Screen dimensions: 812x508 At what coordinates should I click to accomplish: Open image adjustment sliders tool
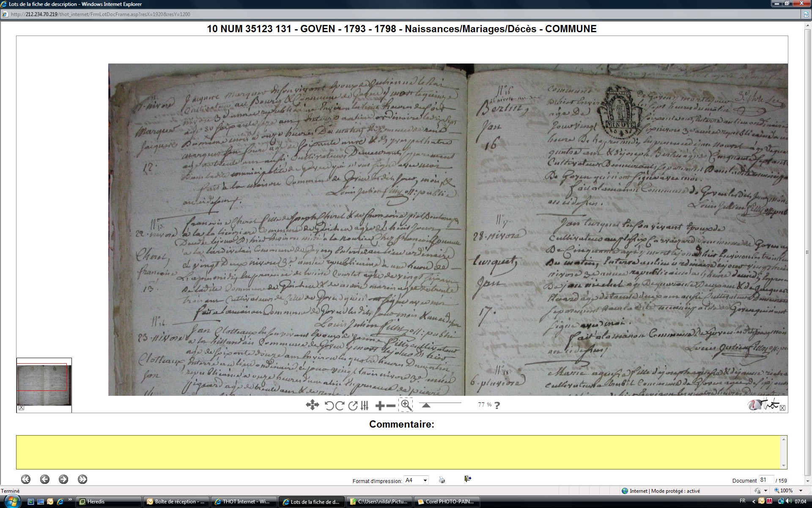[365, 406]
